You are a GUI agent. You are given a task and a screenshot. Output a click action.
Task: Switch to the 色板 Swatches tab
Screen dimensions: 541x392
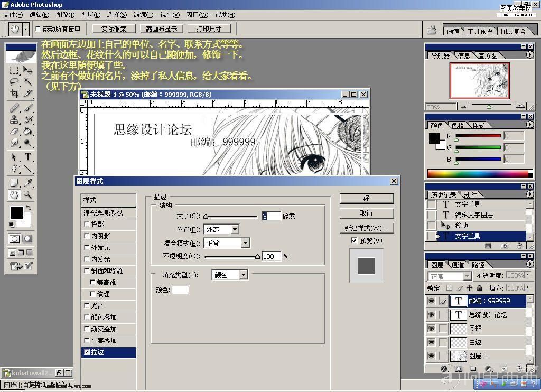click(x=458, y=125)
